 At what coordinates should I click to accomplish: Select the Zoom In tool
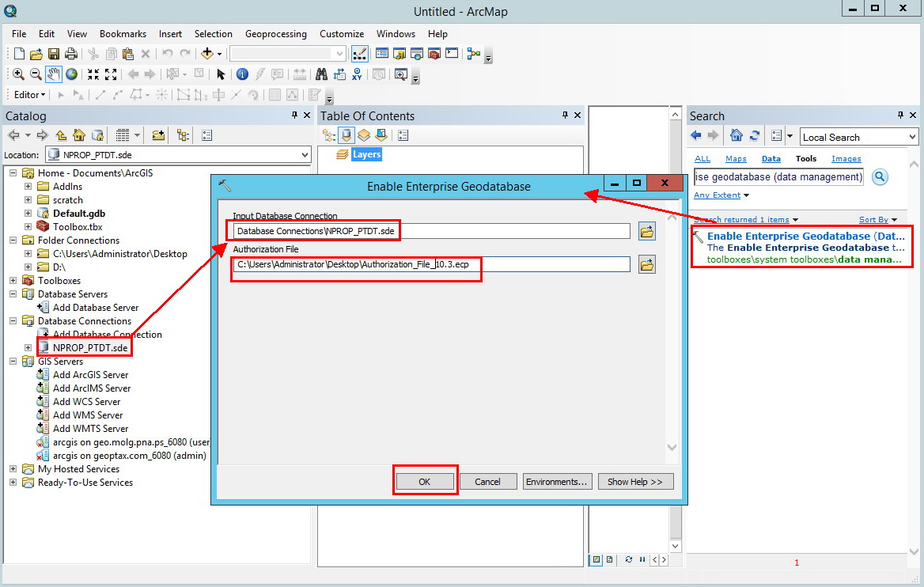tap(18, 74)
